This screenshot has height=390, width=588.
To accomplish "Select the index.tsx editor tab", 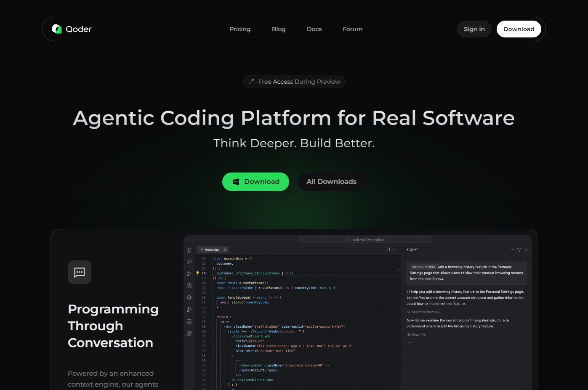I will click(x=213, y=249).
